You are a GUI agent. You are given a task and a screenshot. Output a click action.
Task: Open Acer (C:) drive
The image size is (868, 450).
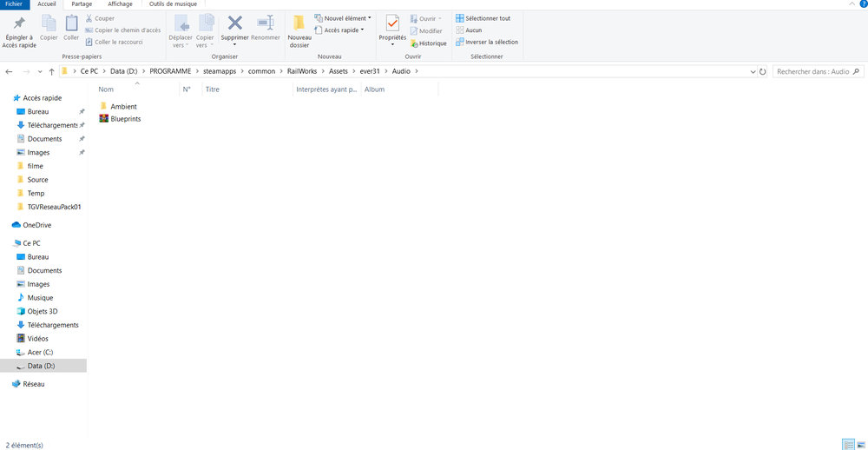point(35,353)
